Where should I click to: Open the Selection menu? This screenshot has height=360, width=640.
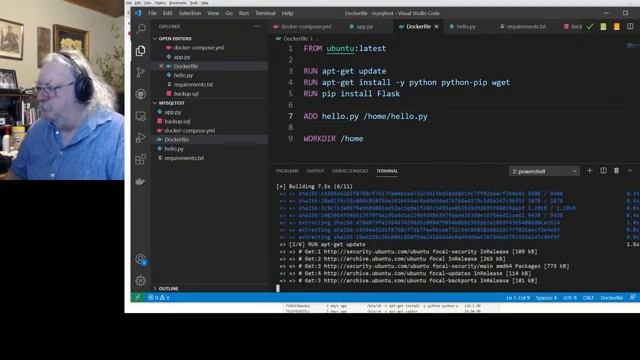pos(190,13)
